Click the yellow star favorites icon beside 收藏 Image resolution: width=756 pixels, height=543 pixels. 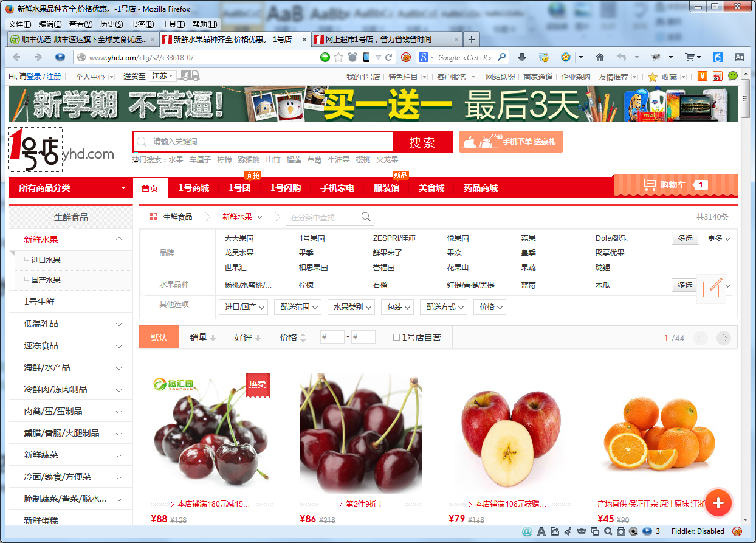(x=653, y=77)
